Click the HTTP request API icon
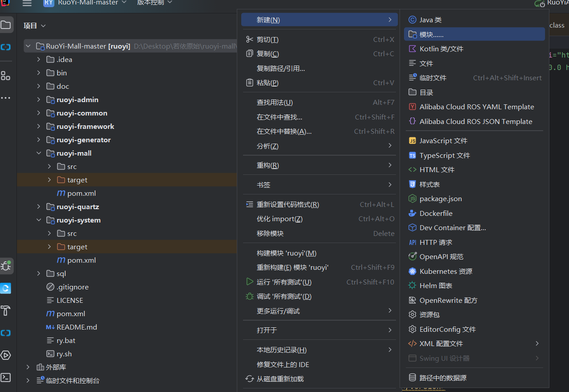Viewport: 569px width, 392px height. [412, 242]
